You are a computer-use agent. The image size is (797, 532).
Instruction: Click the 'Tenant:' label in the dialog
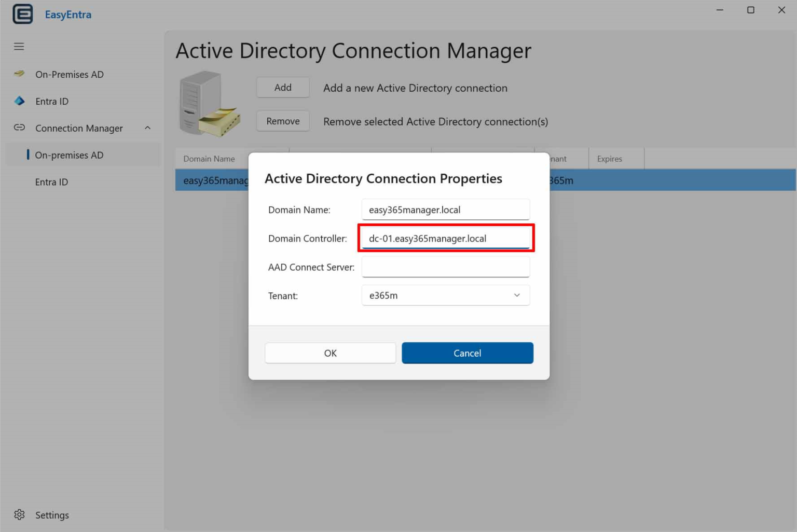pos(283,296)
